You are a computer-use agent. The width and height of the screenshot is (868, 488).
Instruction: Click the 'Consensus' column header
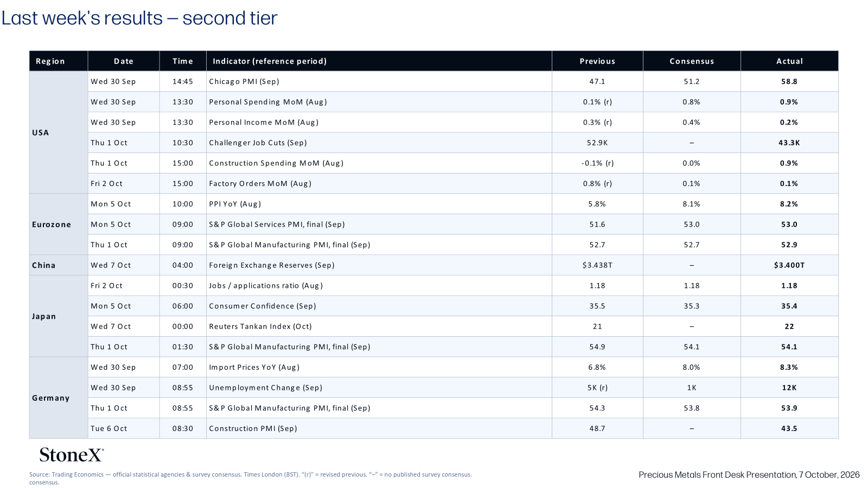692,61
